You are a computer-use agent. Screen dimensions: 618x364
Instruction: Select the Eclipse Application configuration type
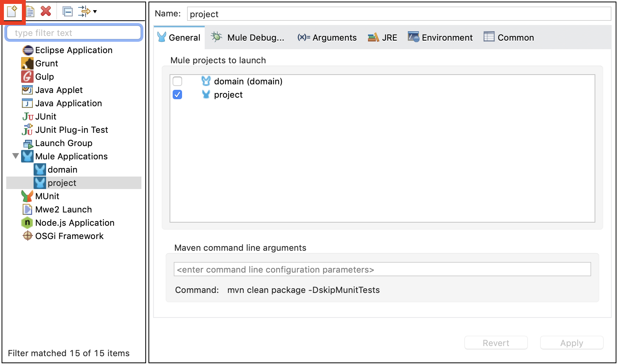[73, 50]
